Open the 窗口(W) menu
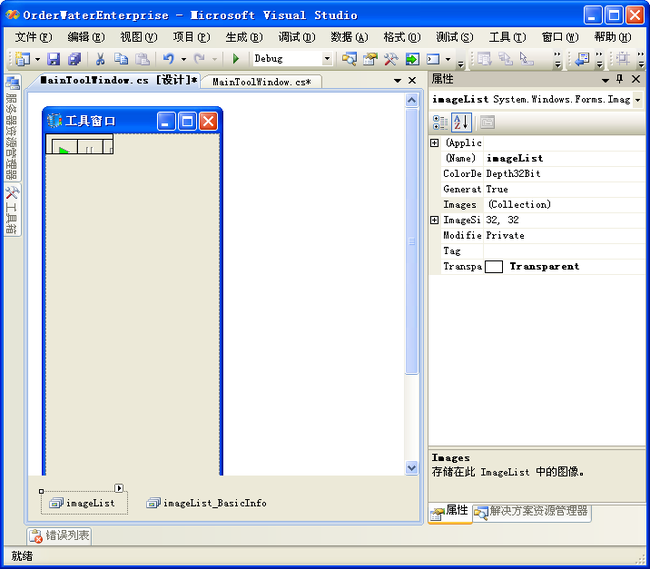The image size is (650, 569). (560, 37)
